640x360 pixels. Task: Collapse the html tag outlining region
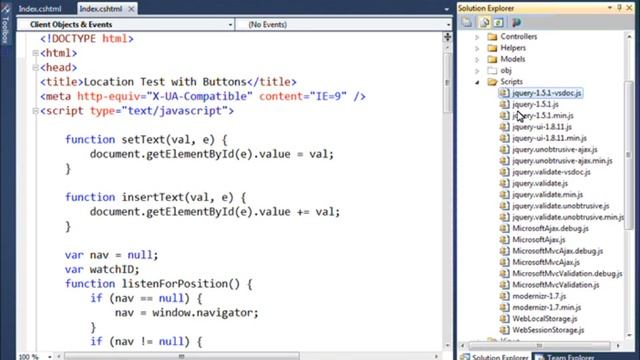click(x=36, y=53)
